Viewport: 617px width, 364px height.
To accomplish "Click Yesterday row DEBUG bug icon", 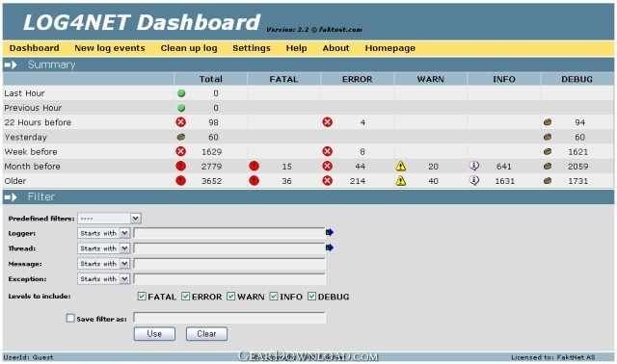I will coord(548,137).
